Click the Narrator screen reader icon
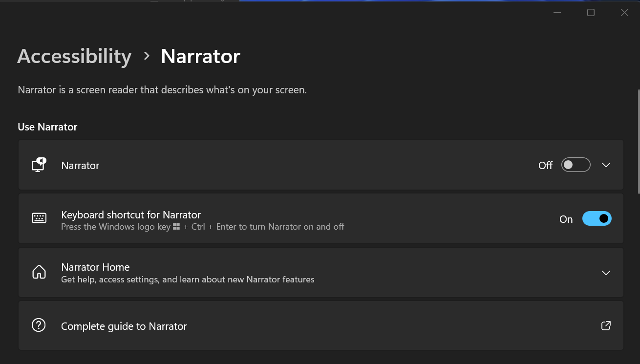 [39, 165]
